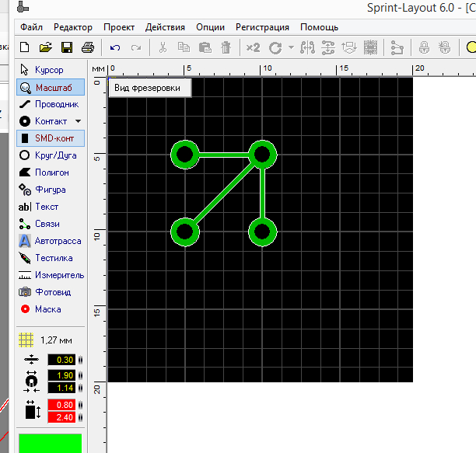Select the Фигура shape tool
The width and height of the screenshot is (476, 453).
click(51, 190)
